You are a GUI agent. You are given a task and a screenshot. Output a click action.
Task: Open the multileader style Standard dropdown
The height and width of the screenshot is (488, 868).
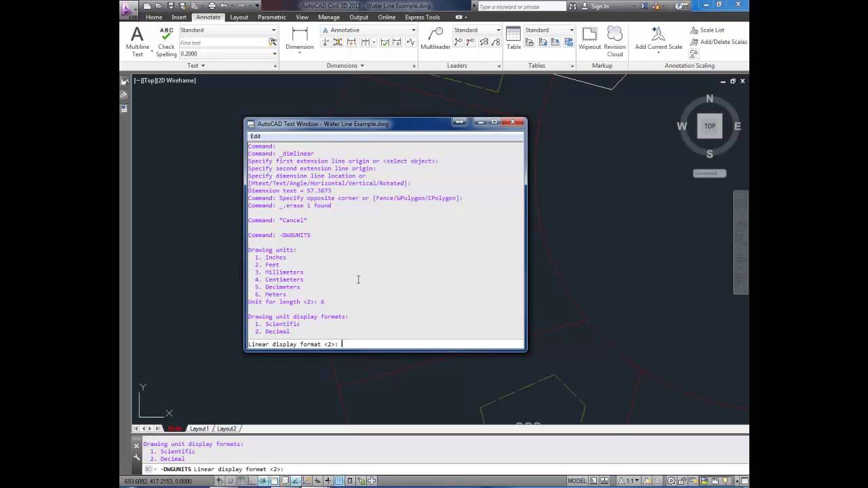[x=477, y=30]
